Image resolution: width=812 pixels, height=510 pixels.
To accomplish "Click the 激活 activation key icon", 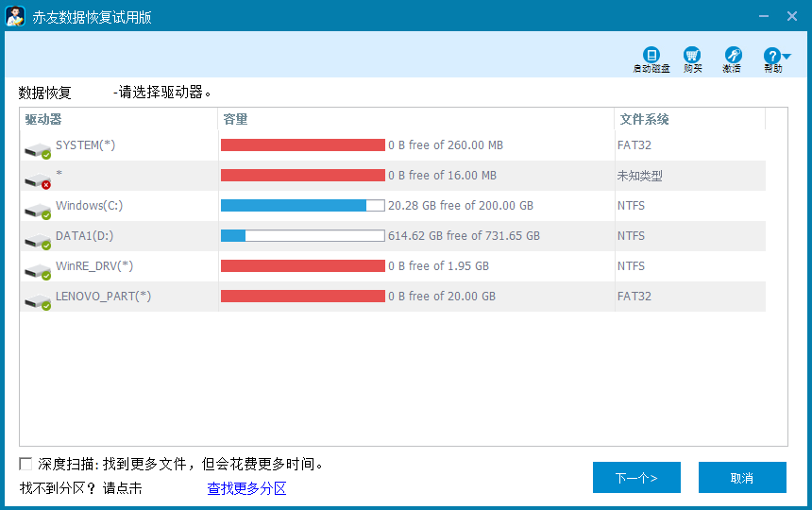I will click(x=733, y=56).
